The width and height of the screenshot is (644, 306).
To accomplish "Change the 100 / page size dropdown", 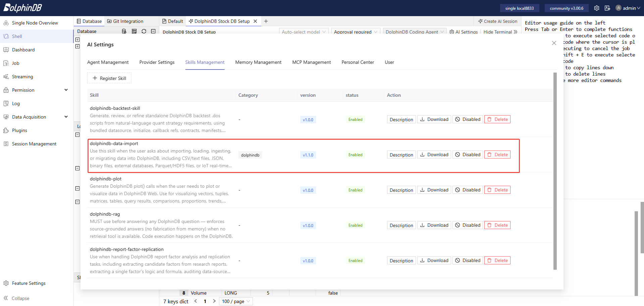I will point(236,301).
